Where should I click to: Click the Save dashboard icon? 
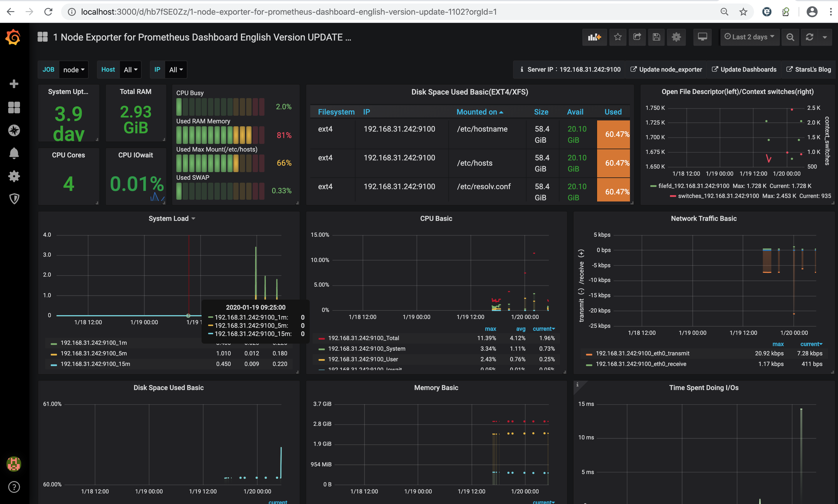[656, 37]
